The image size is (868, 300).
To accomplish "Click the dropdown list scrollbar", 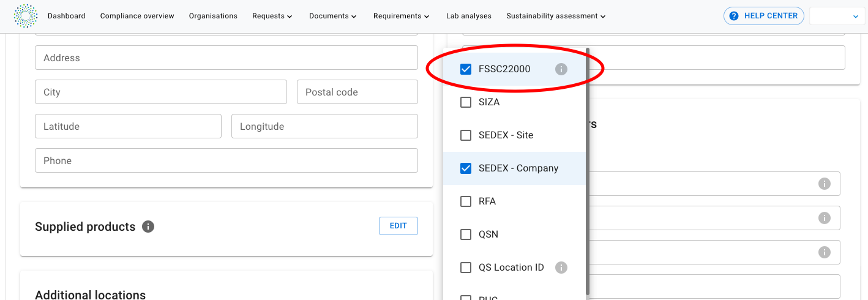I will pyautogui.click(x=588, y=171).
